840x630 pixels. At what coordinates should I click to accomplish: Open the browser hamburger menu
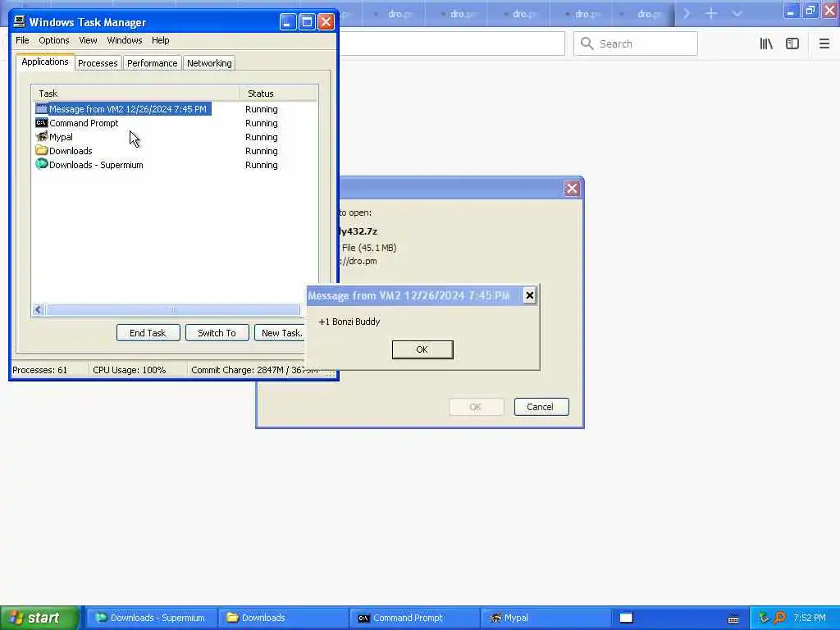tap(824, 43)
